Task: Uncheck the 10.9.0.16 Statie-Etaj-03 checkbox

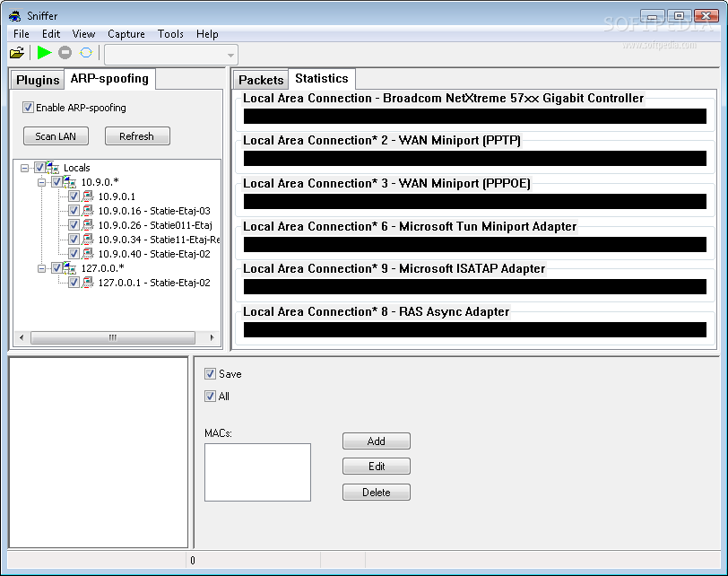Action: point(74,211)
